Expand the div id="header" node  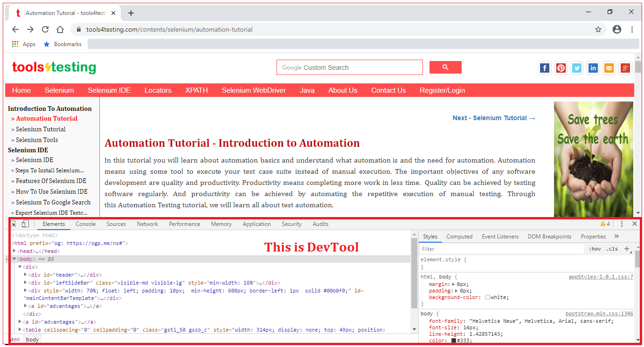point(25,275)
